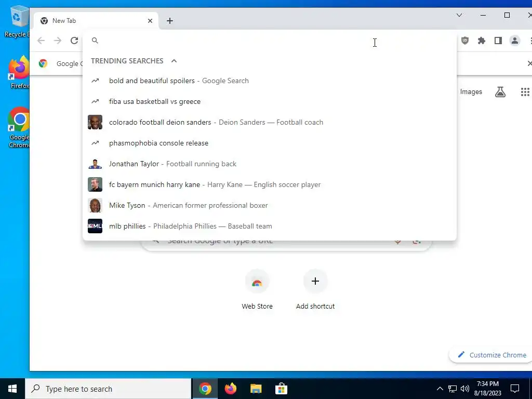Click the taskbar clock and date
Screen dimensions: 532x399
coord(487,389)
